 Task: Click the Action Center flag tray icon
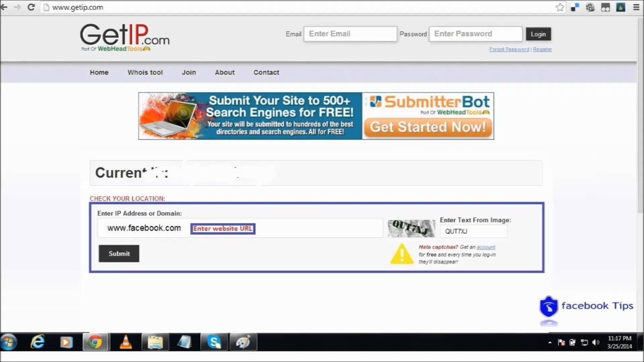coord(561,342)
